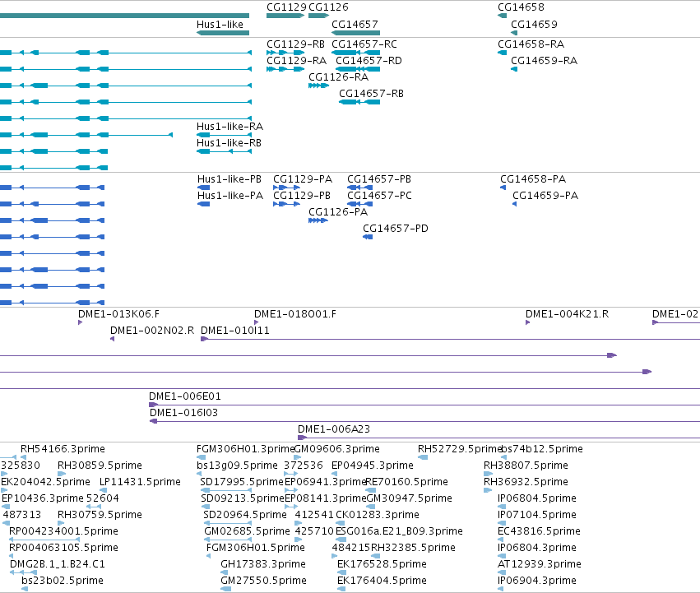Image resolution: width=700 pixels, height=593 pixels.
Task: Select the CG14657 gene bar
Action: (x=356, y=33)
